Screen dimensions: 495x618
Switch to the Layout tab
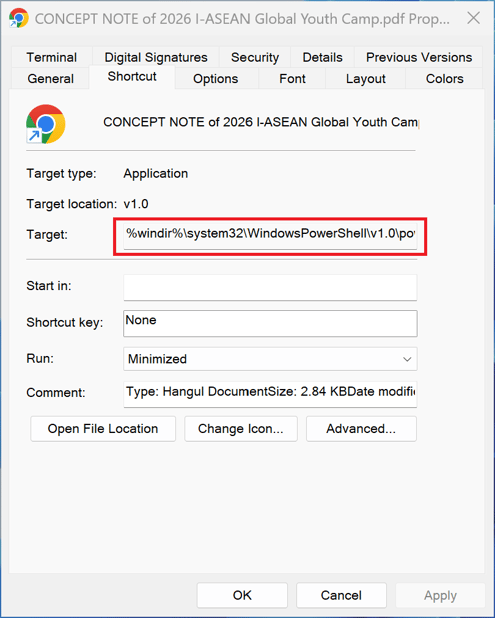pyautogui.click(x=366, y=78)
